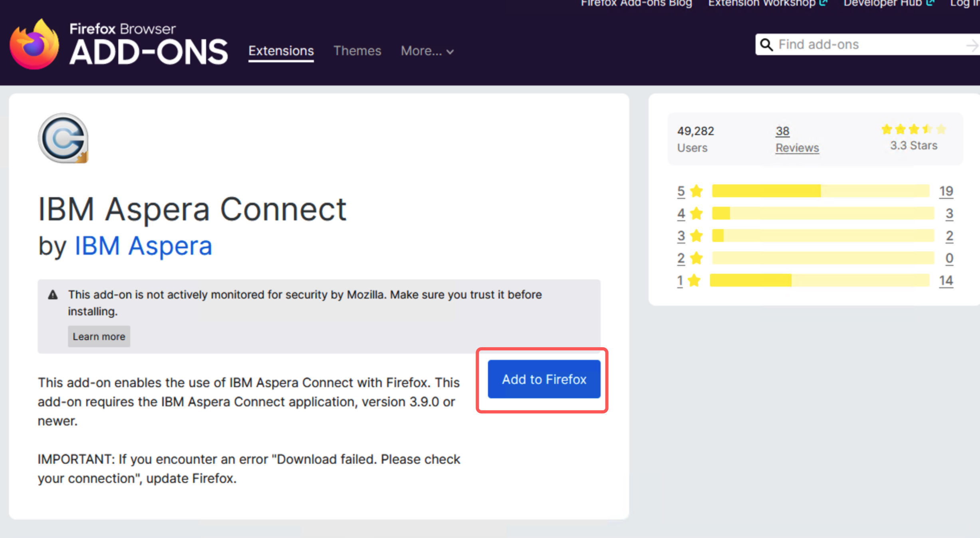Click the number 5 rating label

click(681, 191)
